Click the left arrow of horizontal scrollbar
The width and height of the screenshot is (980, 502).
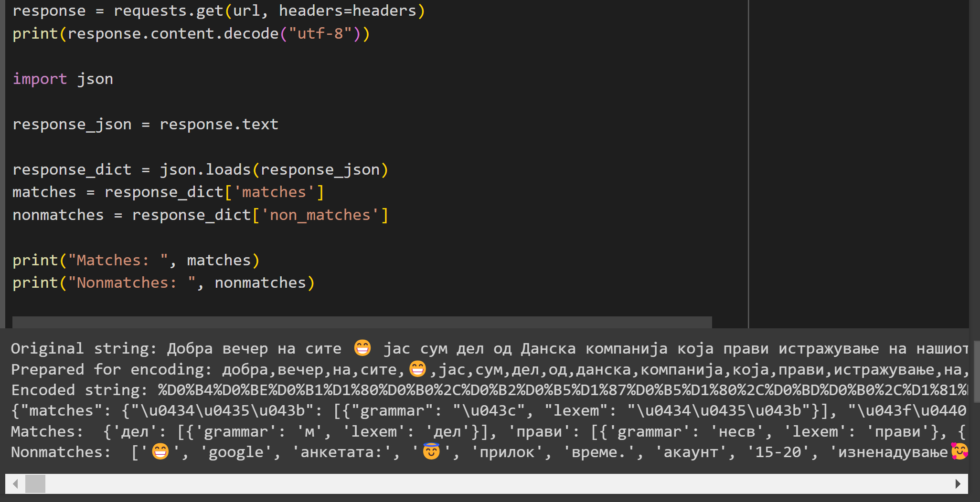(15, 484)
